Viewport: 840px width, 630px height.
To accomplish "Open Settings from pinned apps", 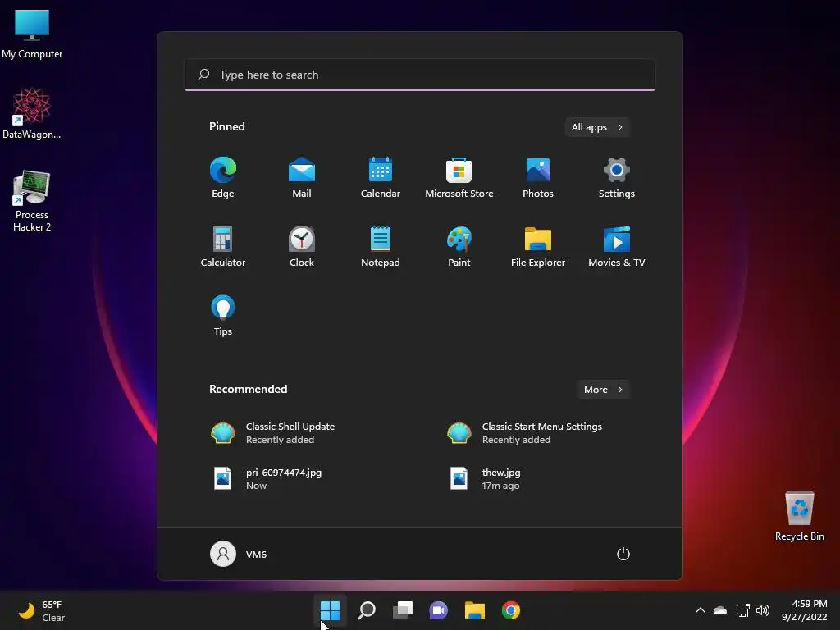I will [617, 177].
